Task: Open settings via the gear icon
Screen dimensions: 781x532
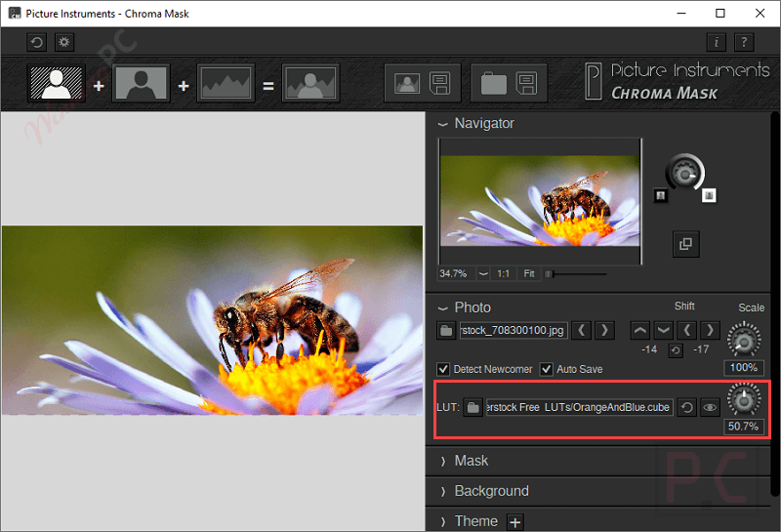Action: click(63, 42)
